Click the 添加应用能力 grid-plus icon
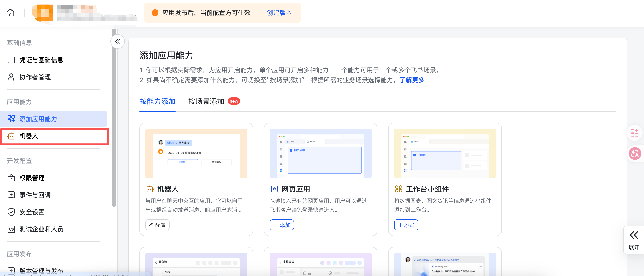Screen dimensions: 644x276 11,119
